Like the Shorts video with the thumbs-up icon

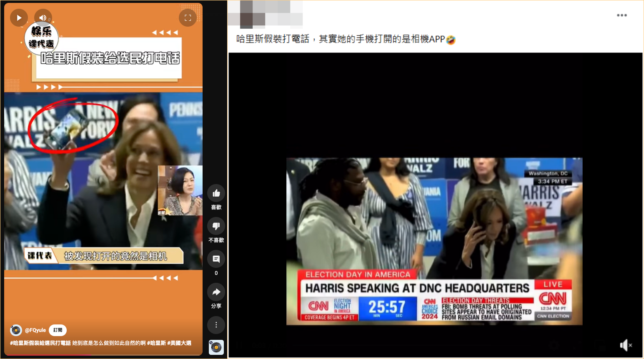(216, 193)
